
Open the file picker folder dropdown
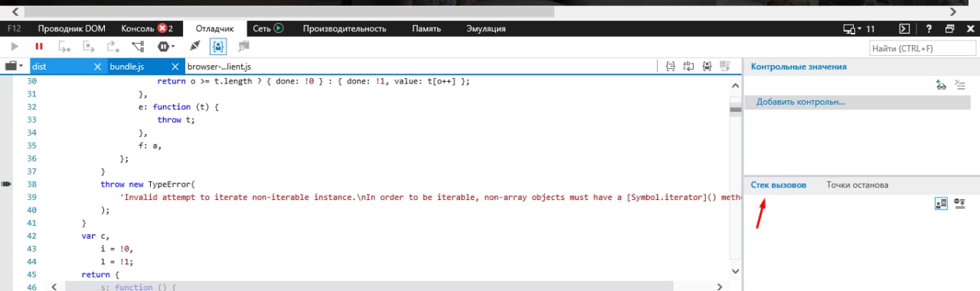coord(14,67)
